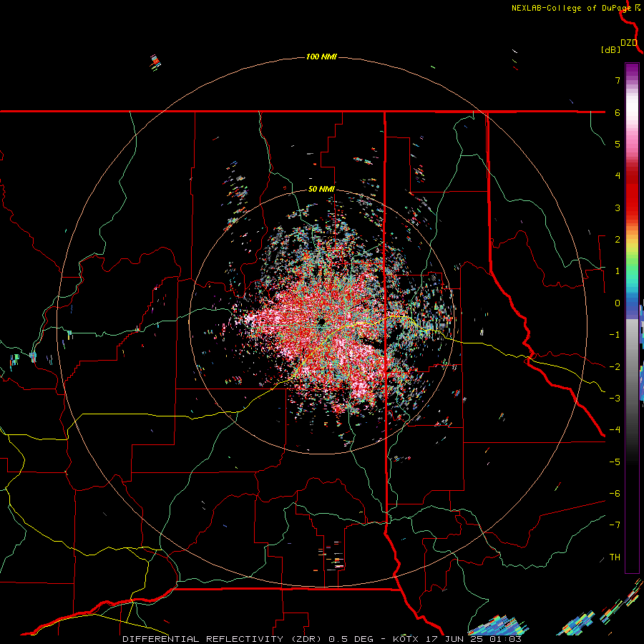Image resolution: width=644 pixels, height=644 pixels.
Task: Click the positive 2 scale value
Action: tap(618, 240)
